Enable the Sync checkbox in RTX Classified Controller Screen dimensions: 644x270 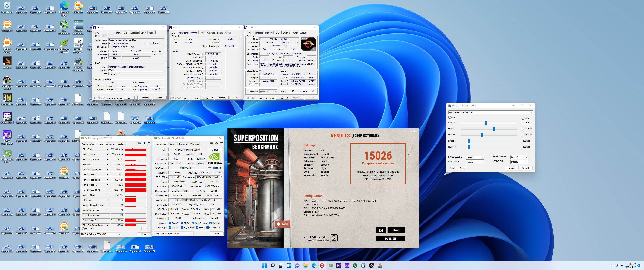pyautogui.click(x=449, y=117)
